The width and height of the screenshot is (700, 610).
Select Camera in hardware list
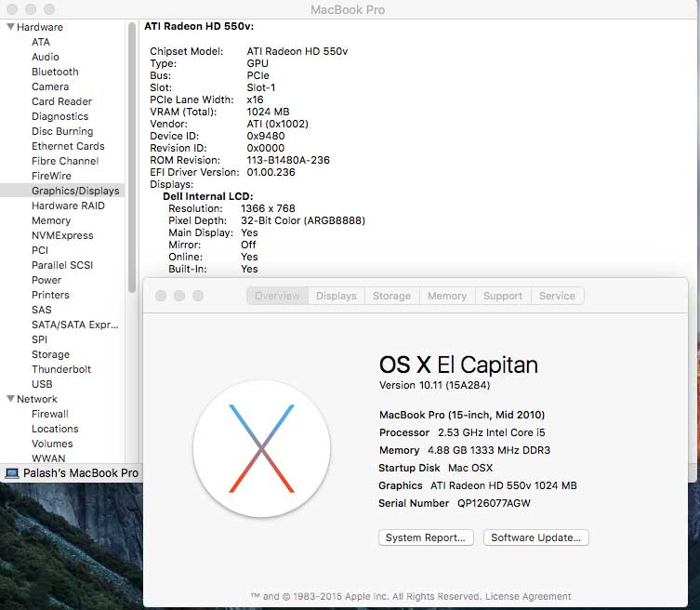50,86
